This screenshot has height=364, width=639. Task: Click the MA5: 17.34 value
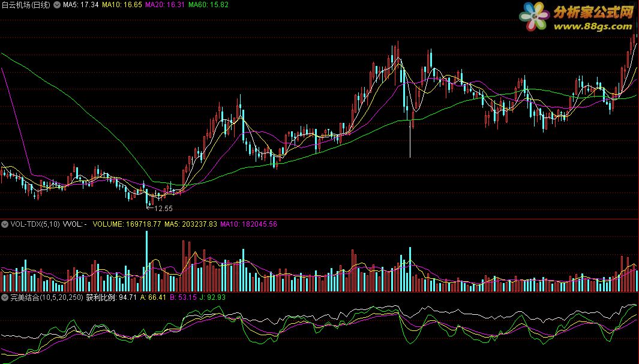pos(80,5)
